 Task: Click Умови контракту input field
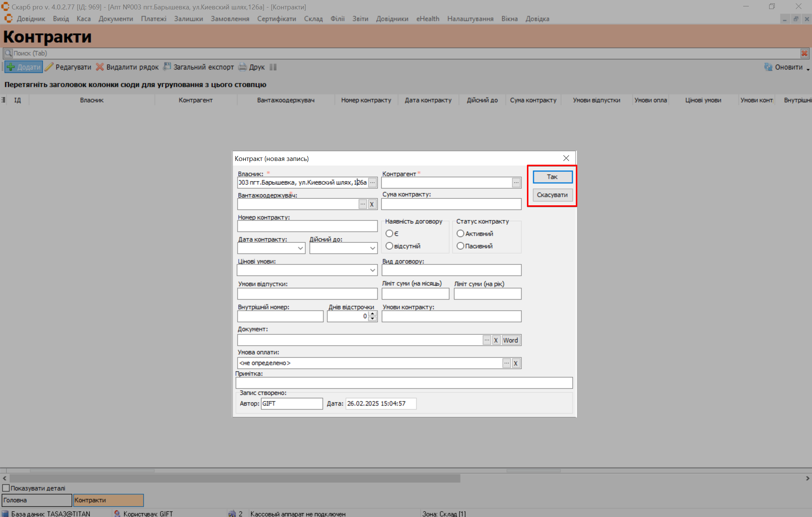click(x=451, y=316)
